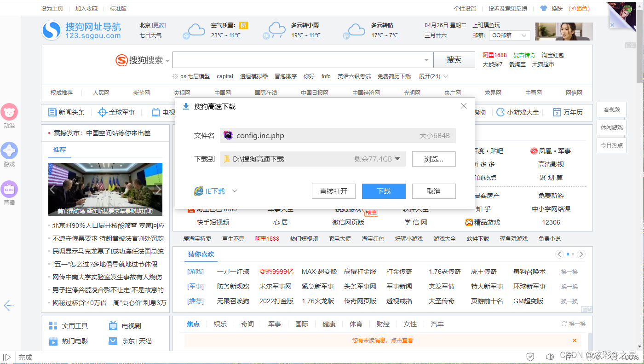Screen dimensions: 644x364
Task: Open the 动漫 sidebar icon
Action: (x=9, y=112)
